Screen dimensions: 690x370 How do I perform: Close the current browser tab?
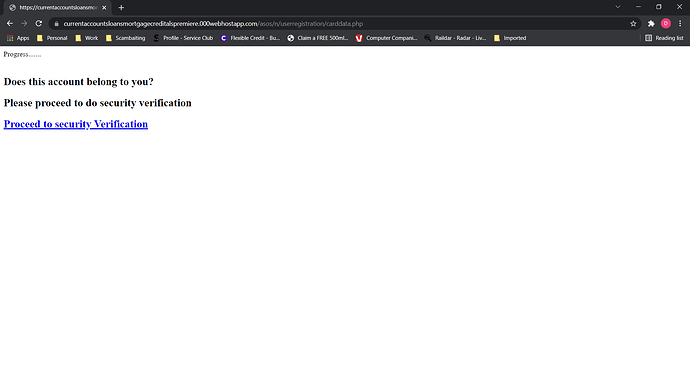click(104, 7)
